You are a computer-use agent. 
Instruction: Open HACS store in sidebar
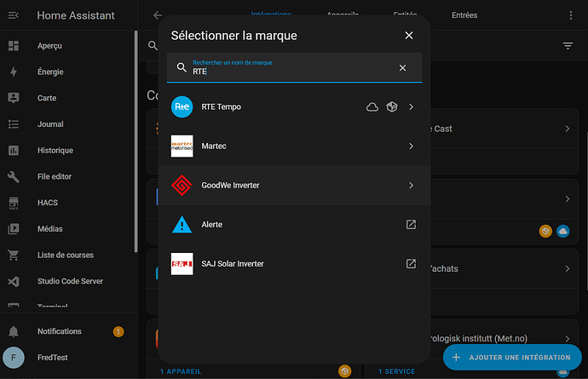point(69,203)
